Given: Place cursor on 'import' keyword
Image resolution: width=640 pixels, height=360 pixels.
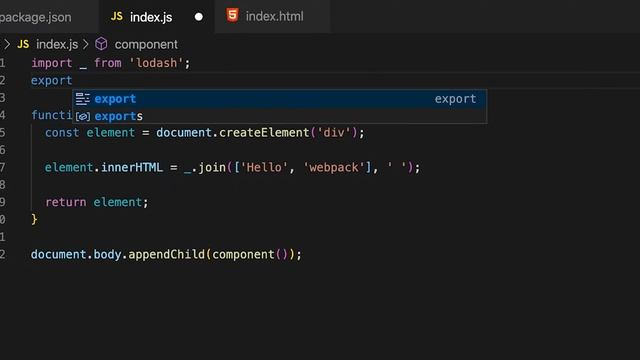Looking at the screenshot, I should click(x=52, y=63).
